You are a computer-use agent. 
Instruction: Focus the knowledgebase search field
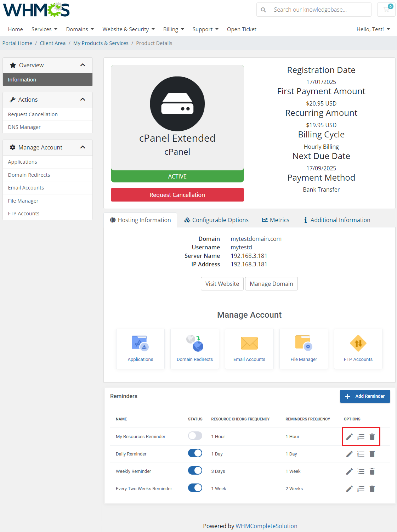(321, 10)
